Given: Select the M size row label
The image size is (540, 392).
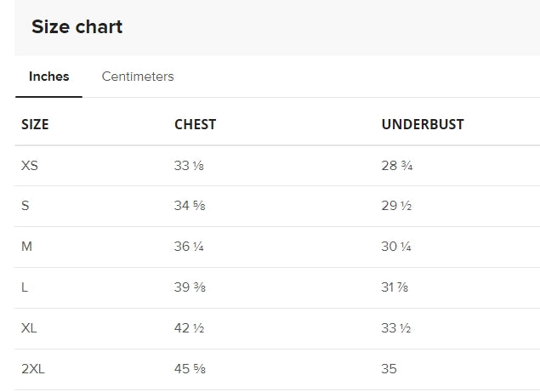Looking at the screenshot, I should [x=26, y=247].
